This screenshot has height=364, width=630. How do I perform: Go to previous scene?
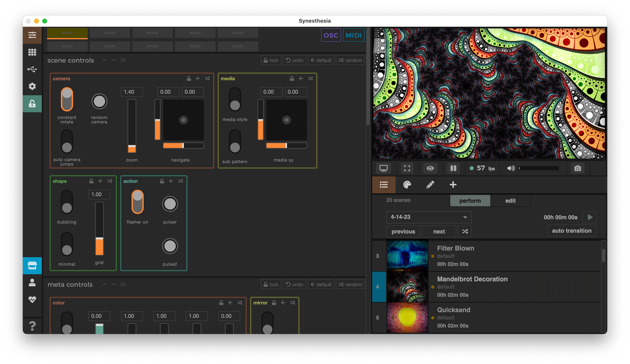coord(403,232)
